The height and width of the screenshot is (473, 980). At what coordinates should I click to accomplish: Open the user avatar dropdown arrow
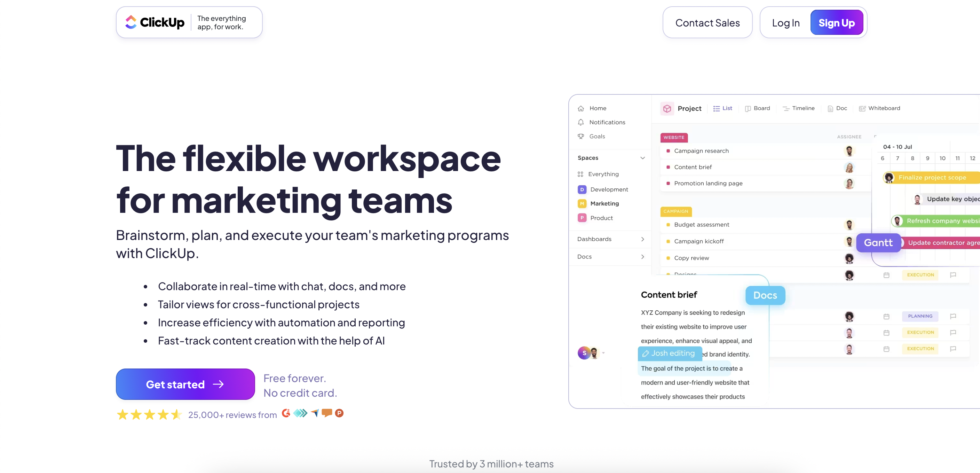603,353
